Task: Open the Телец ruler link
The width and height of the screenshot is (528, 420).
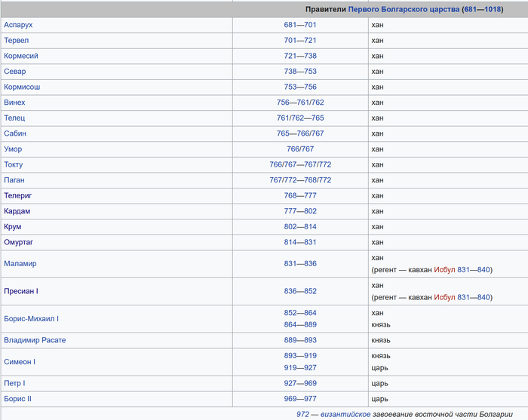Action: coord(14,118)
